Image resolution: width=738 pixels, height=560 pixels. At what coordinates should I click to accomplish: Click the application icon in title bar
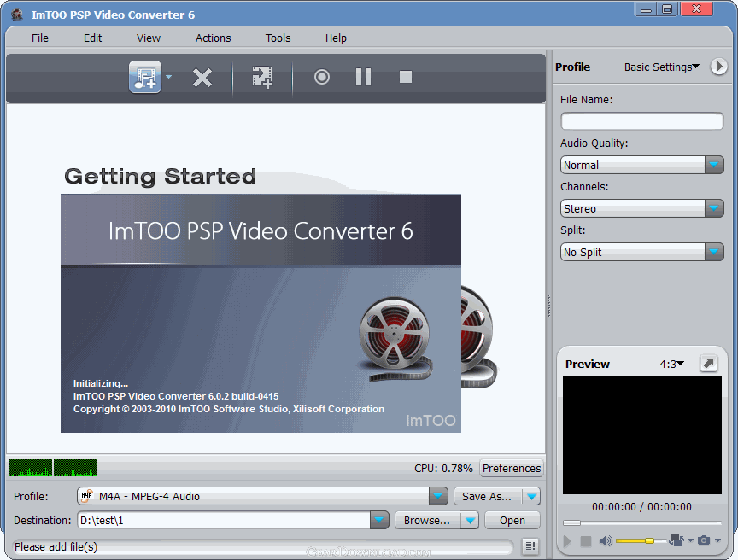[17, 15]
